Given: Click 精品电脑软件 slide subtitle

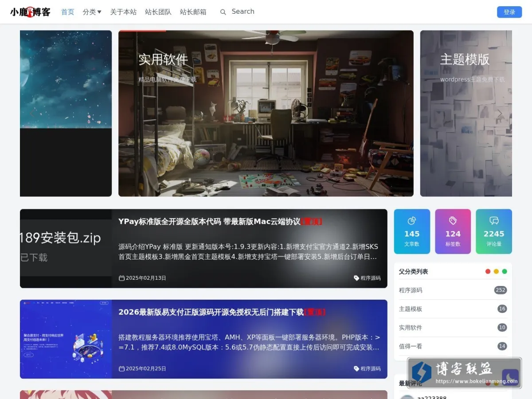Looking at the screenshot, I should pos(167,80).
